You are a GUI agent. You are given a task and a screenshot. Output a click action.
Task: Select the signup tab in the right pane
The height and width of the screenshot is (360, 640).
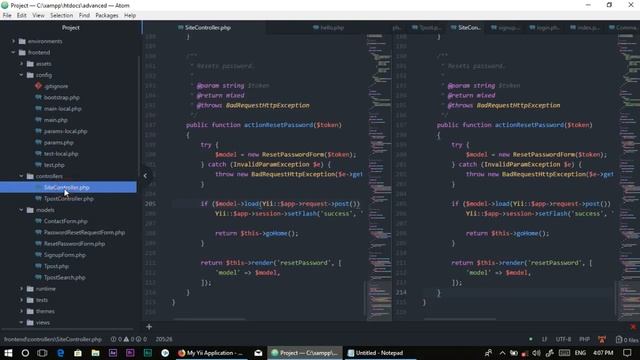pyautogui.click(x=505, y=28)
